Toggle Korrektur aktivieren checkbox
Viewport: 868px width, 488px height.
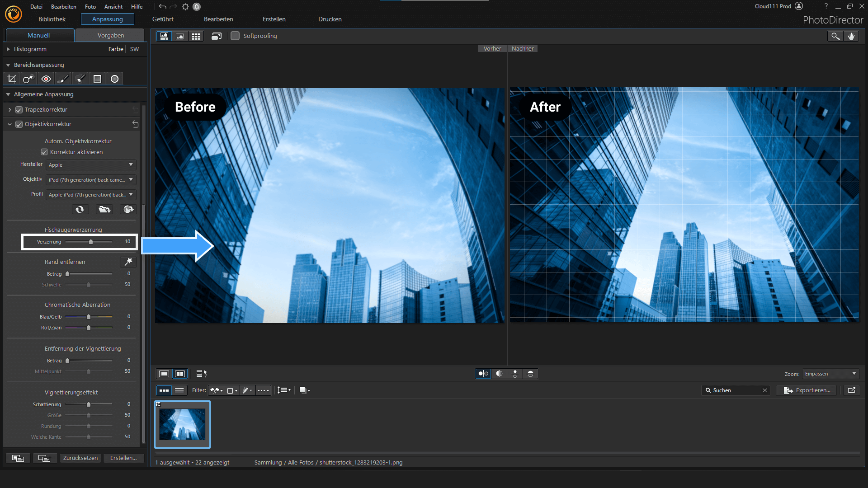(45, 152)
